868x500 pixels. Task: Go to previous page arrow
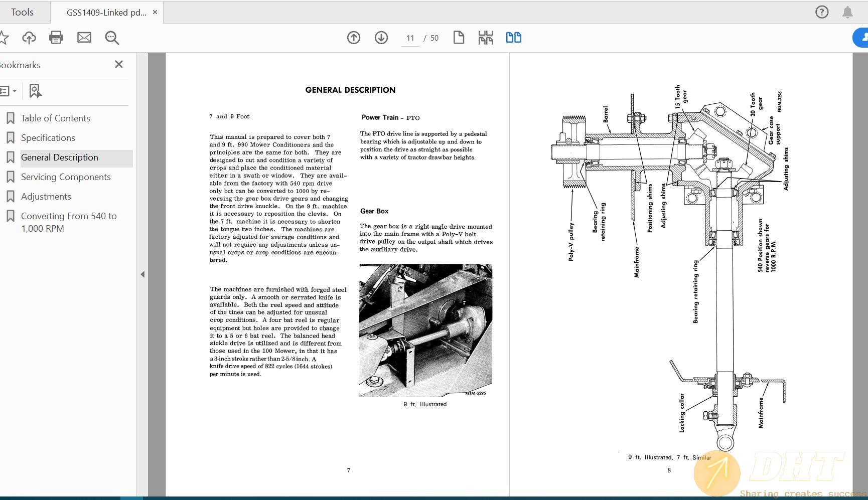coord(354,38)
